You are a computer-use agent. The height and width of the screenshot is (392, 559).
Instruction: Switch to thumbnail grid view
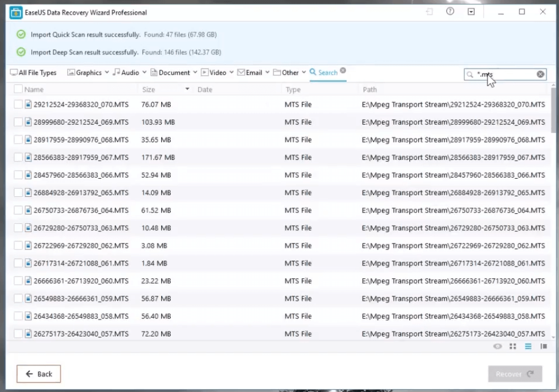pyautogui.click(x=513, y=346)
